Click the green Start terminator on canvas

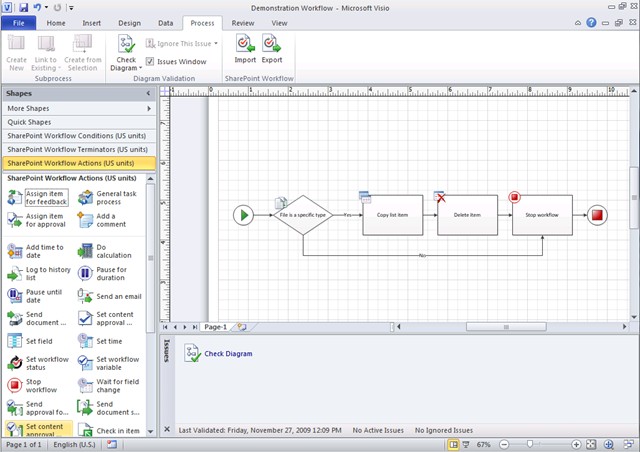pos(243,215)
